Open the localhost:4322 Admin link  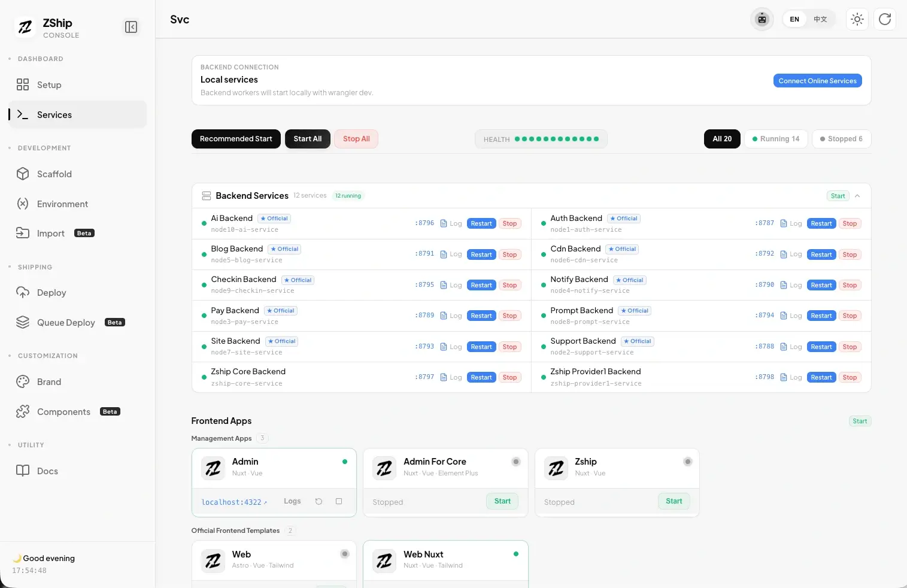[234, 502]
